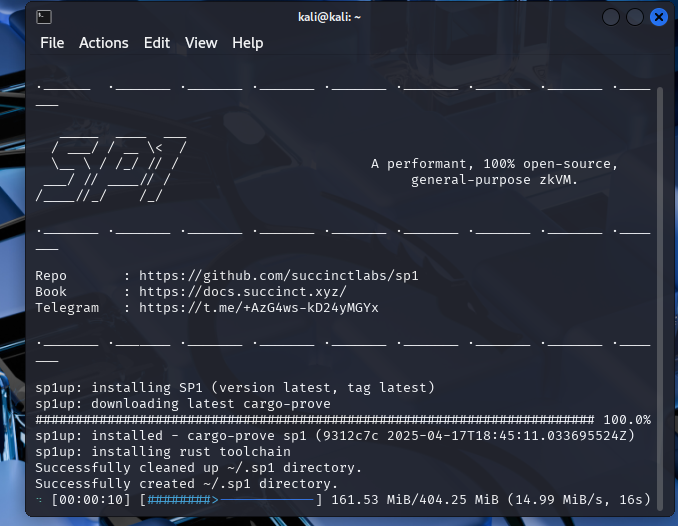Click '(14.99 MiB/s, 16s)' speed readout

[x=579, y=500]
